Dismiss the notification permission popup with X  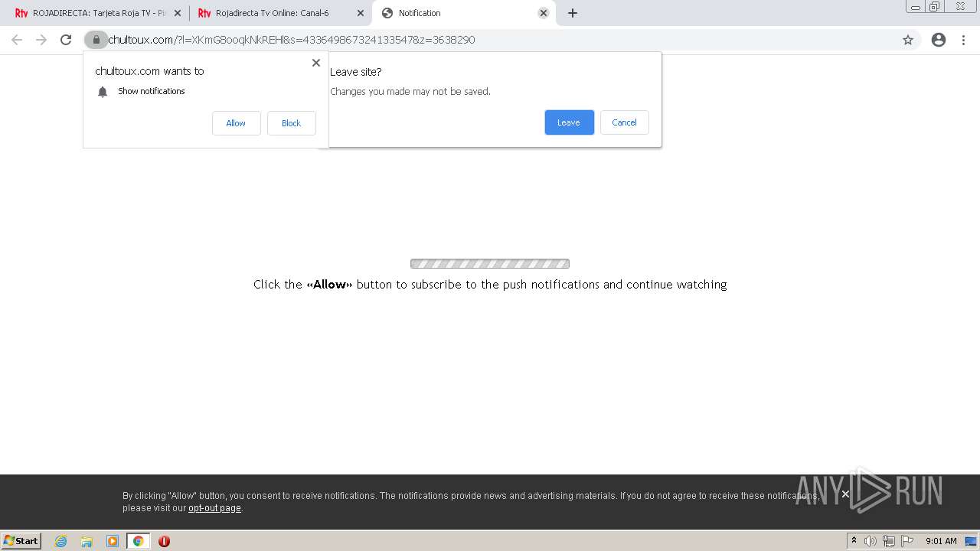coord(316,63)
